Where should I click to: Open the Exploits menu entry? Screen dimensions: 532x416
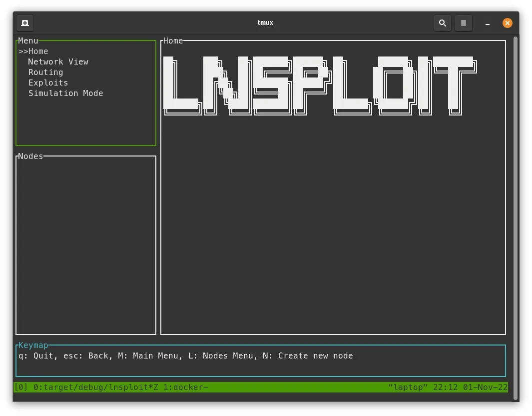[48, 82]
